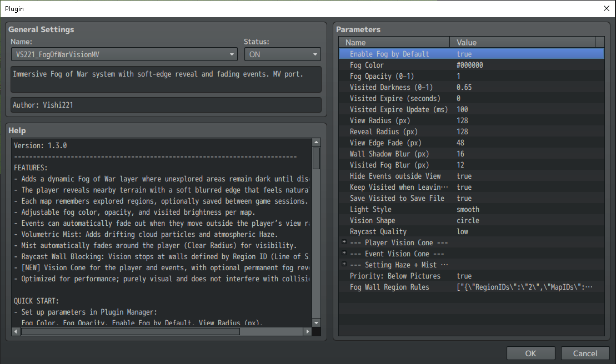Click the Version: 1.3.0 help line
The image size is (616, 364).
[x=41, y=145]
